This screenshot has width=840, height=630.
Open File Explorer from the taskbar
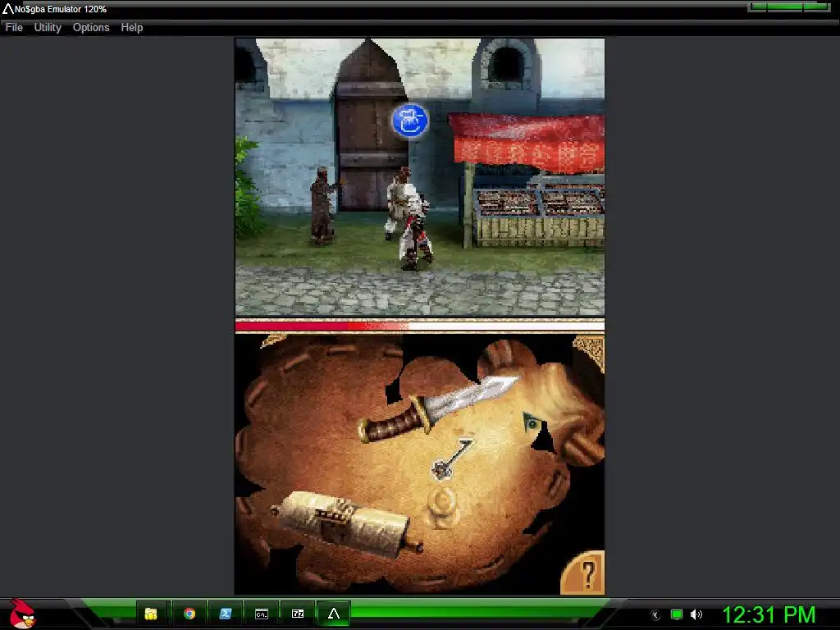click(152, 614)
